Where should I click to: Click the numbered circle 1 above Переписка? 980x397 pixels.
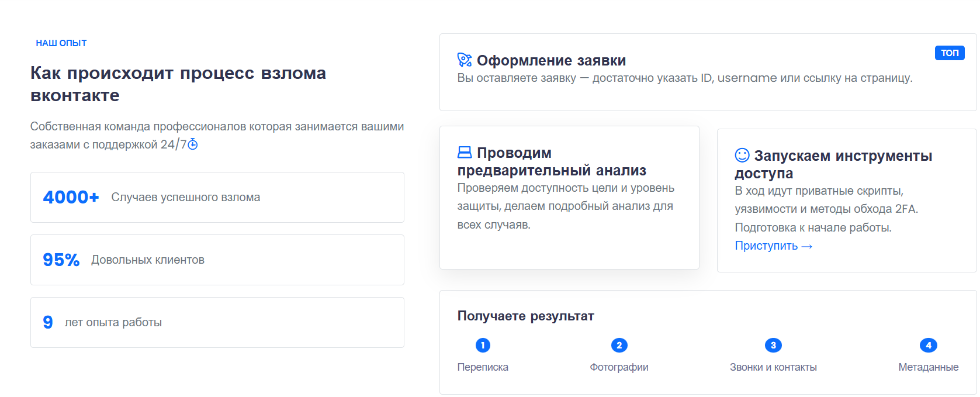point(483,346)
